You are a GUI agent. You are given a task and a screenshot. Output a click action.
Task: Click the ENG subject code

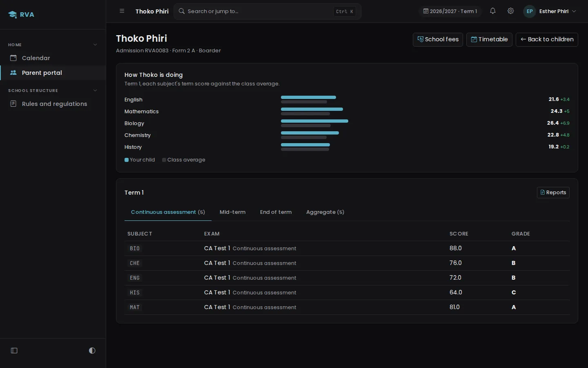pyautogui.click(x=135, y=278)
